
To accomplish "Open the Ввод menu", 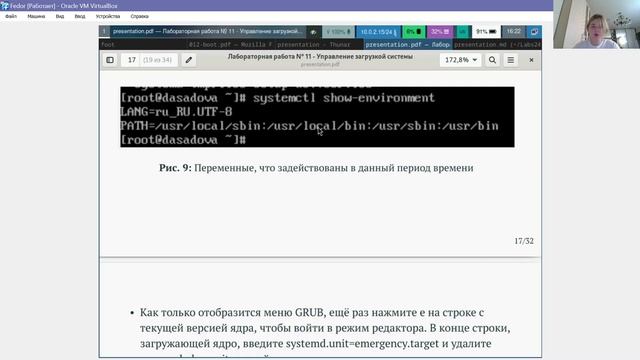I will pos(80,16).
